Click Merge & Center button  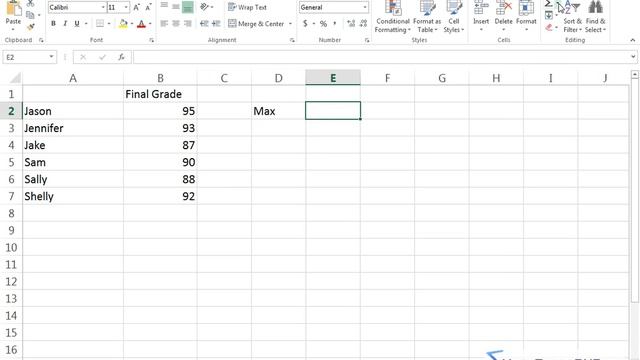(256, 24)
